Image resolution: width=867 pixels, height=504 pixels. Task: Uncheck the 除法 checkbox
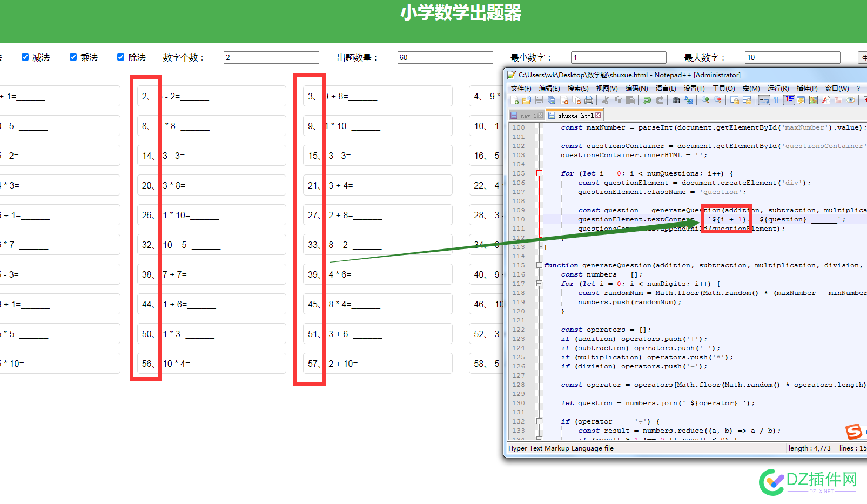coord(120,57)
